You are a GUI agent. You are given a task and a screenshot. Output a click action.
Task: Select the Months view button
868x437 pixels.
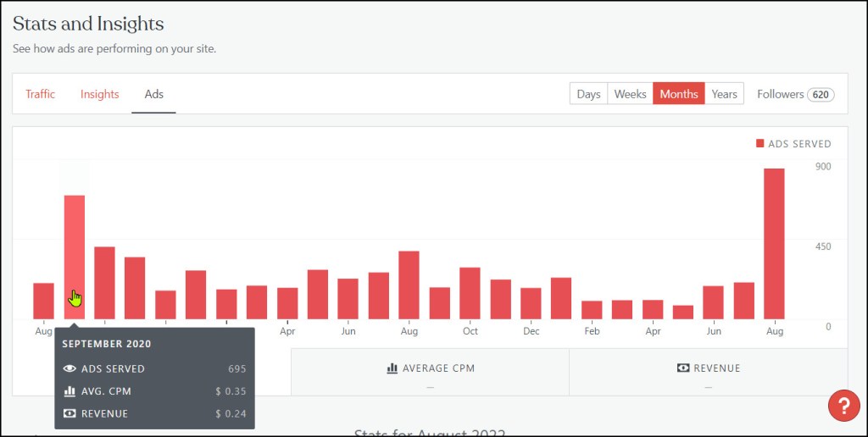(x=678, y=94)
